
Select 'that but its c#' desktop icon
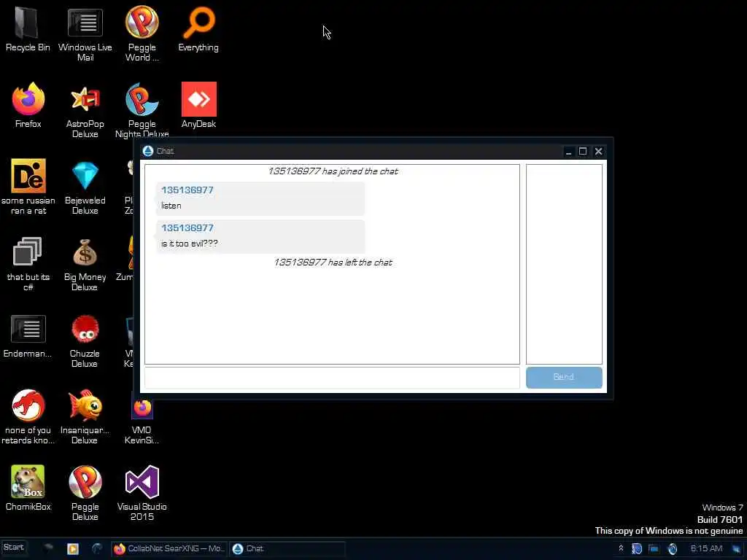[x=28, y=264]
